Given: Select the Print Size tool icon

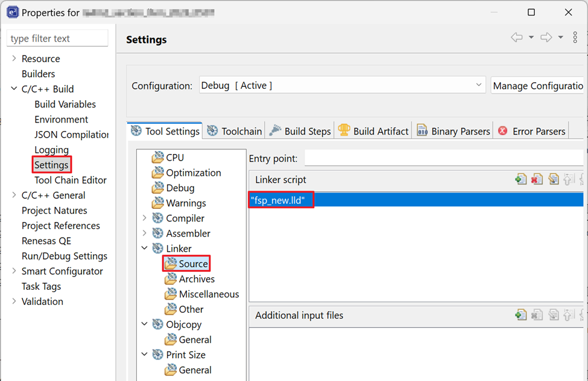Looking at the screenshot, I should pos(157,354).
